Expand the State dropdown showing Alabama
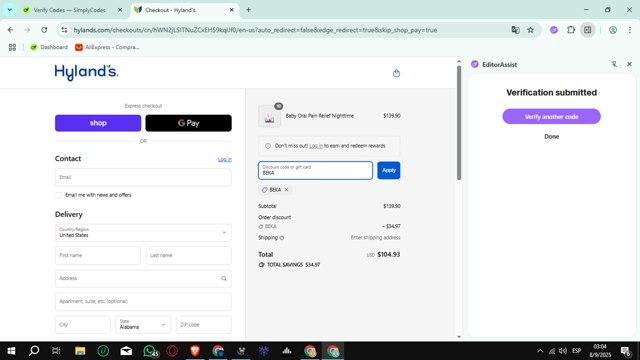 pos(143,325)
